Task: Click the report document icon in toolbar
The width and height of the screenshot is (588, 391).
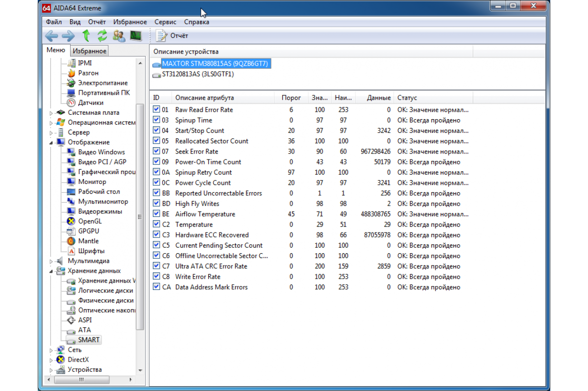Action: [161, 35]
